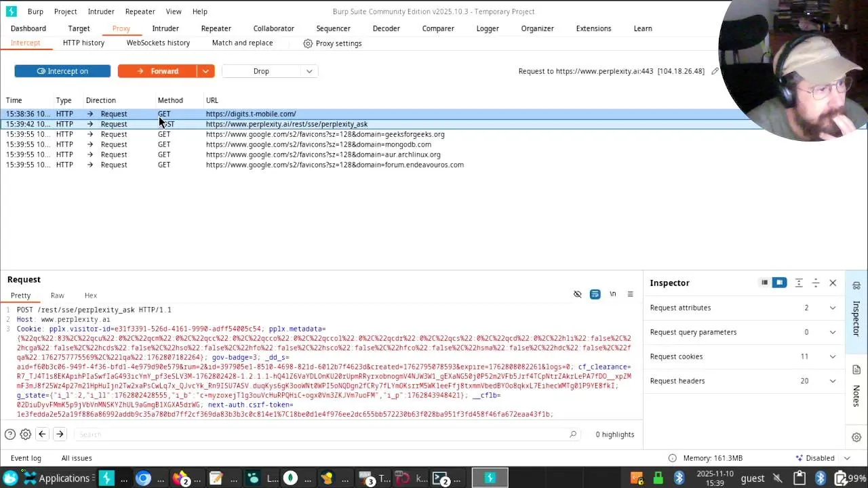Switch to the Target tab
868x488 pixels.
(x=79, y=28)
